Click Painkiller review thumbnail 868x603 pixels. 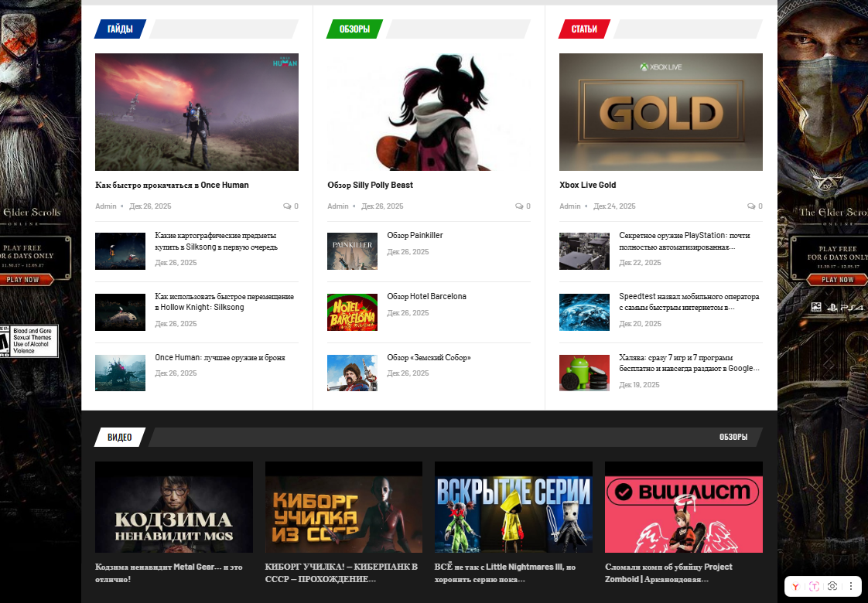tap(352, 251)
